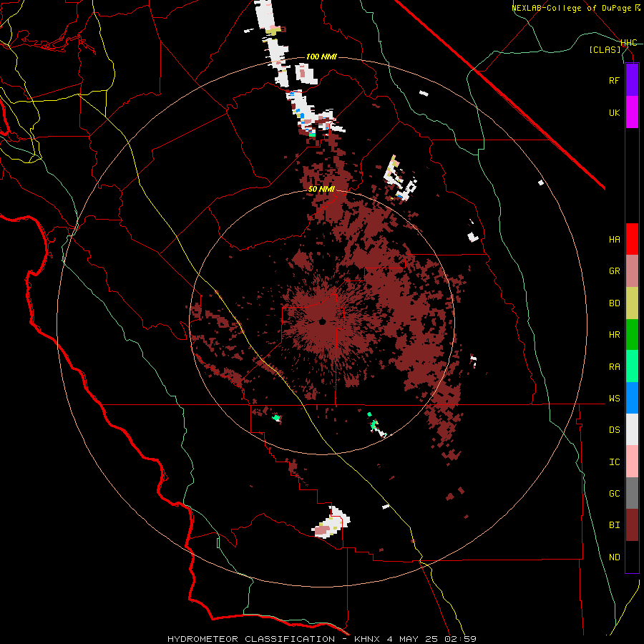644x644 pixels.
Task: Click the KHNX radar site center dot
Action: point(322,322)
